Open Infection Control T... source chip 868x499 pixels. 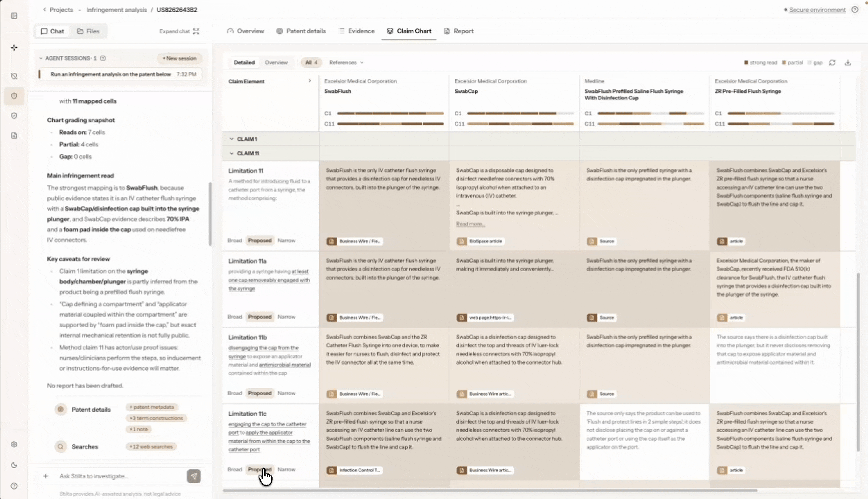pyautogui.click(x=354, y=471)
